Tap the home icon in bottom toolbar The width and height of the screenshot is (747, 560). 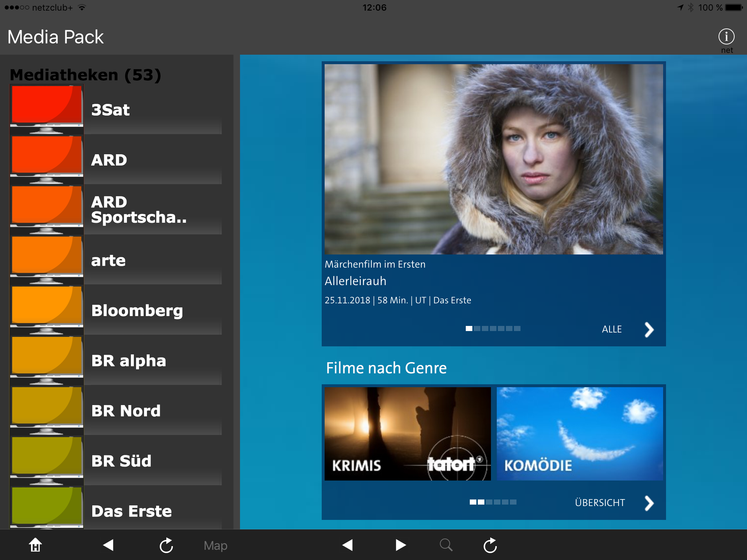(x=35, y=545)
